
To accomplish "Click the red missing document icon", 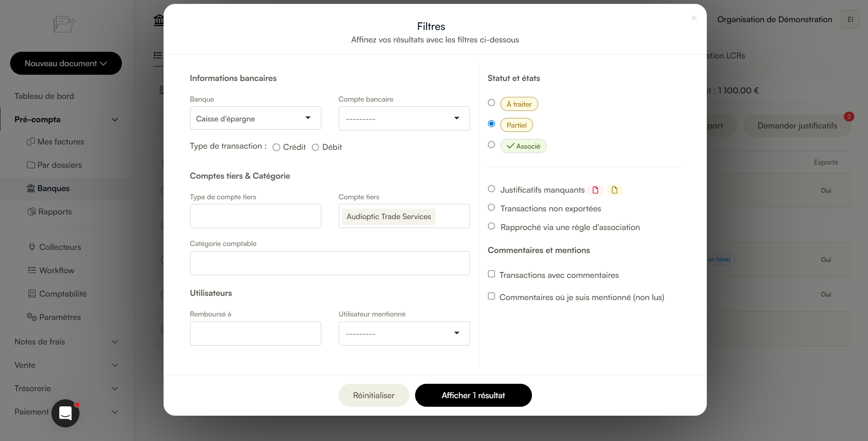I will 595,190.
